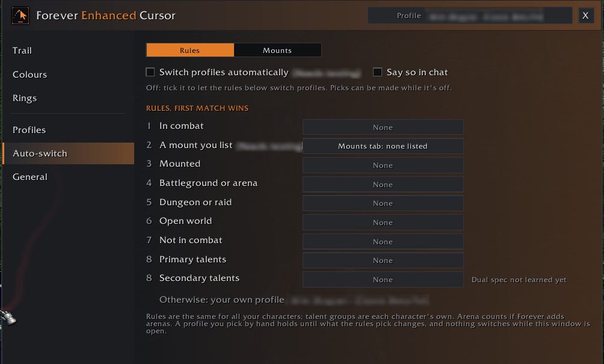Click the 'Otherwise: your own profile' text
Image resolution: width=604 pixels, height=364 pixels.
coord(222,300)
